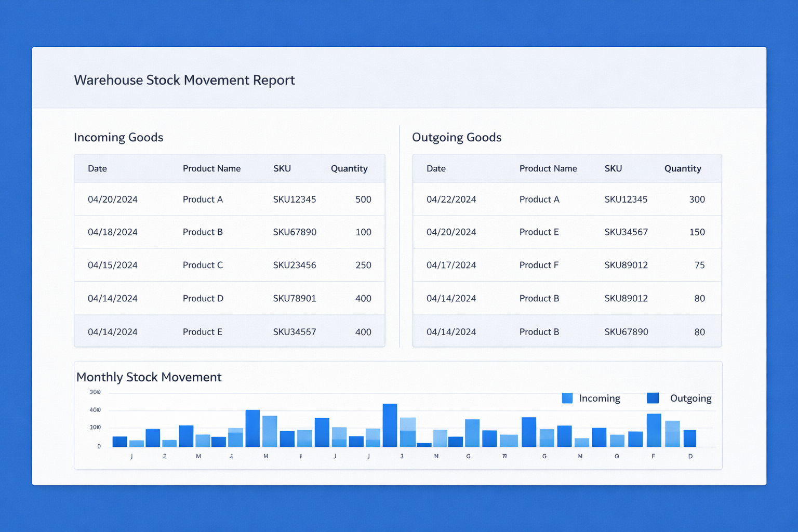Screen dimensions: 798x532
Task: Click the tallest bar in the monthly chart
Action: [390, 425]
